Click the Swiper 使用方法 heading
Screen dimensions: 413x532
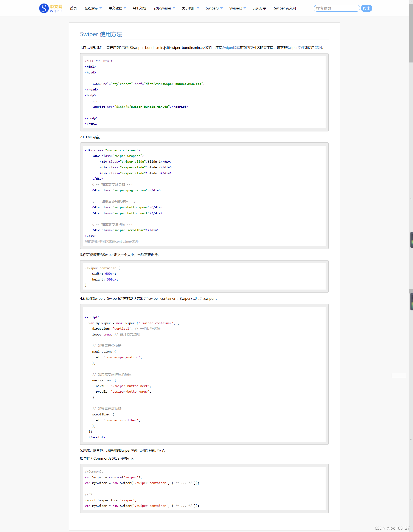tap(101, 34)
